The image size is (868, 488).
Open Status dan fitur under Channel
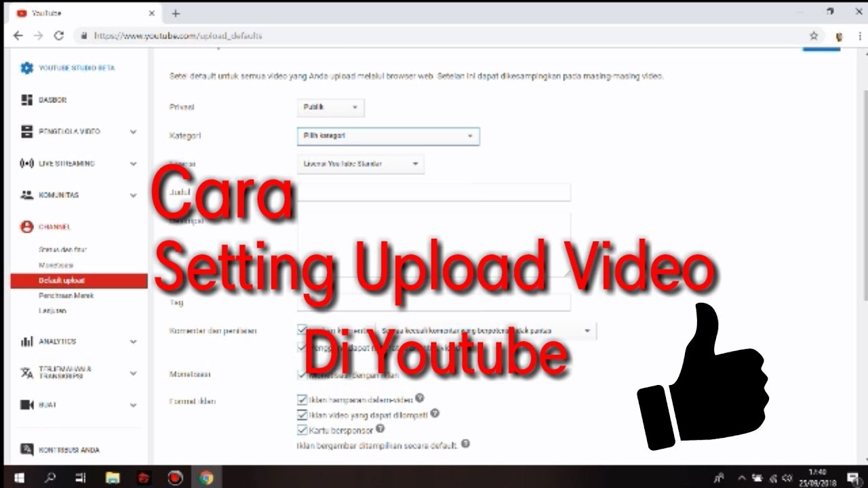62,250
